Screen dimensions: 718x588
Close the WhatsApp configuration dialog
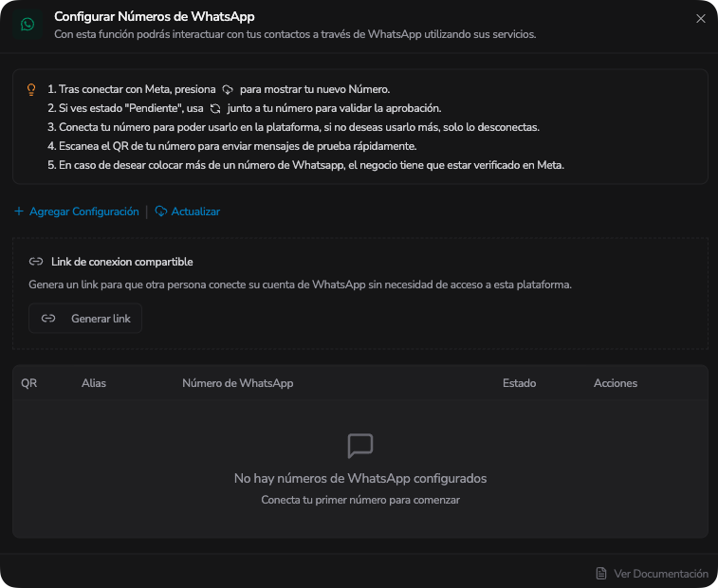click(x=700, y=18)
